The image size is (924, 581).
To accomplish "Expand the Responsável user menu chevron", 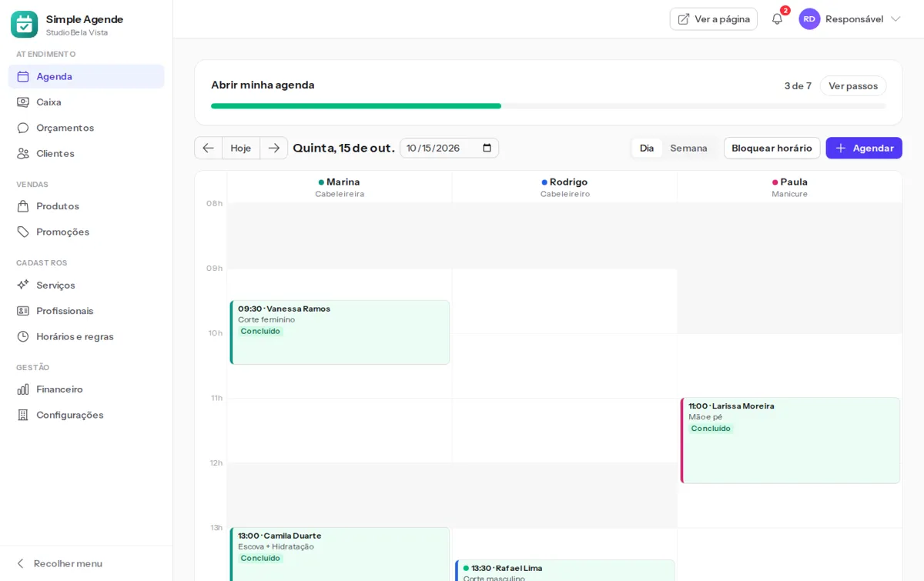I will [896, 18].
